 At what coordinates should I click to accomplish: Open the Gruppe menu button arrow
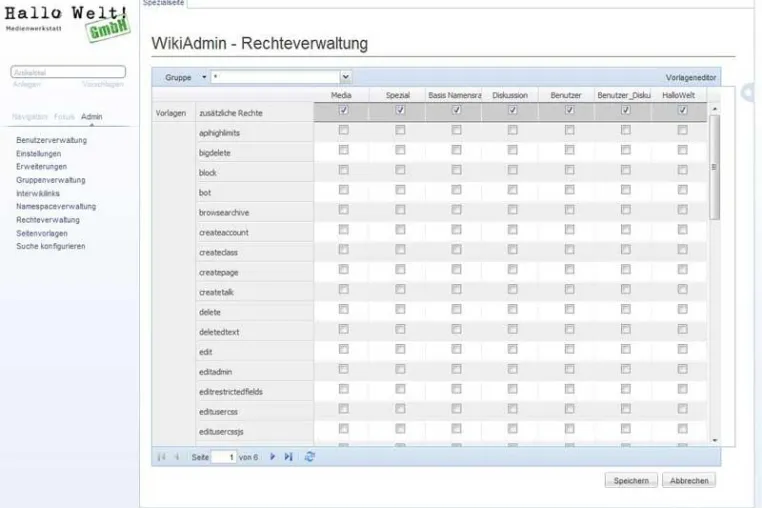tap(204, 77)
